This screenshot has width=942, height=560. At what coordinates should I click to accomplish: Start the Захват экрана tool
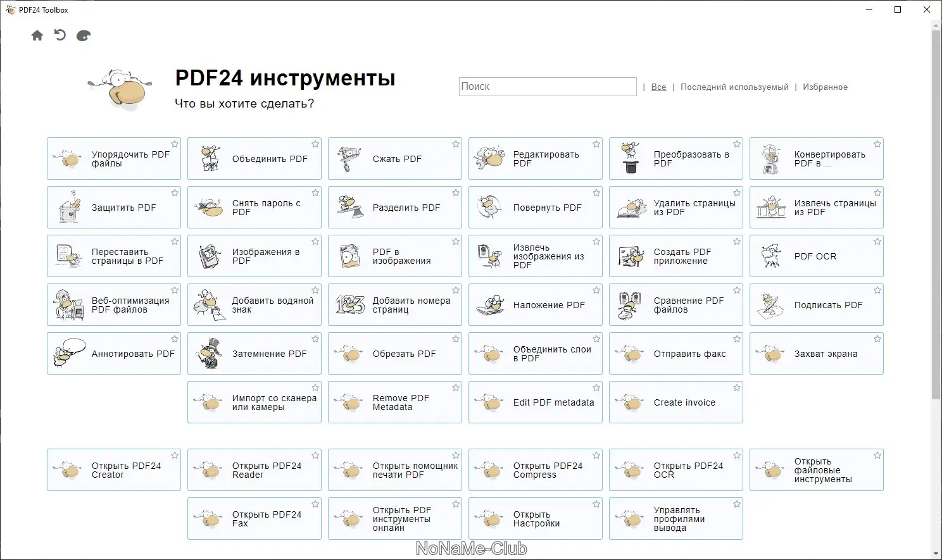point(817,354)
